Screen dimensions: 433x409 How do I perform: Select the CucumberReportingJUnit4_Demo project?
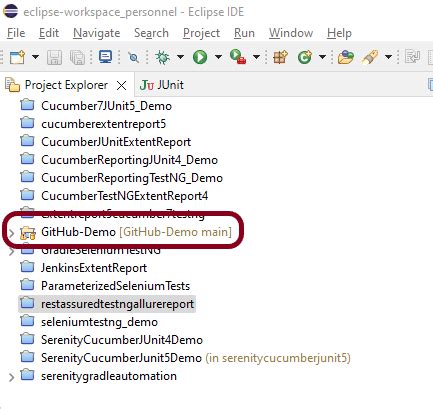click(129, 160)
